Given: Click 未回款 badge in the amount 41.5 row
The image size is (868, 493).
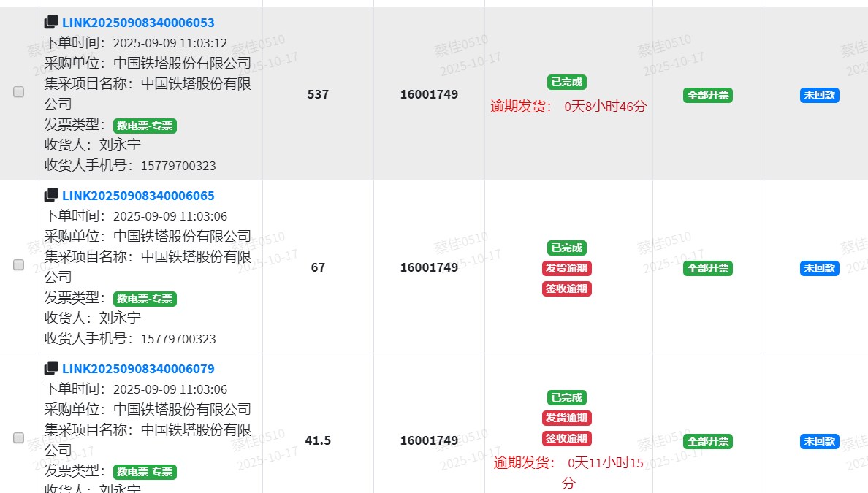Looking at the screenshot, I should [819, 441].
